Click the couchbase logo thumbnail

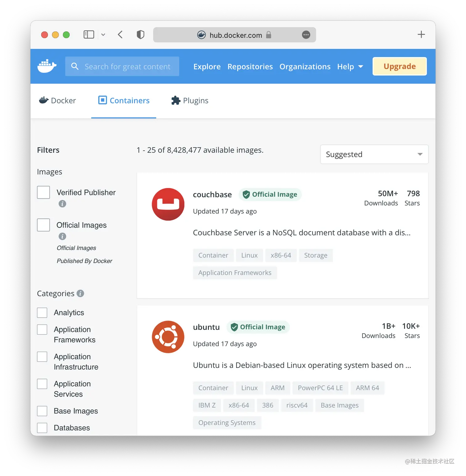[x=168, y=204]
